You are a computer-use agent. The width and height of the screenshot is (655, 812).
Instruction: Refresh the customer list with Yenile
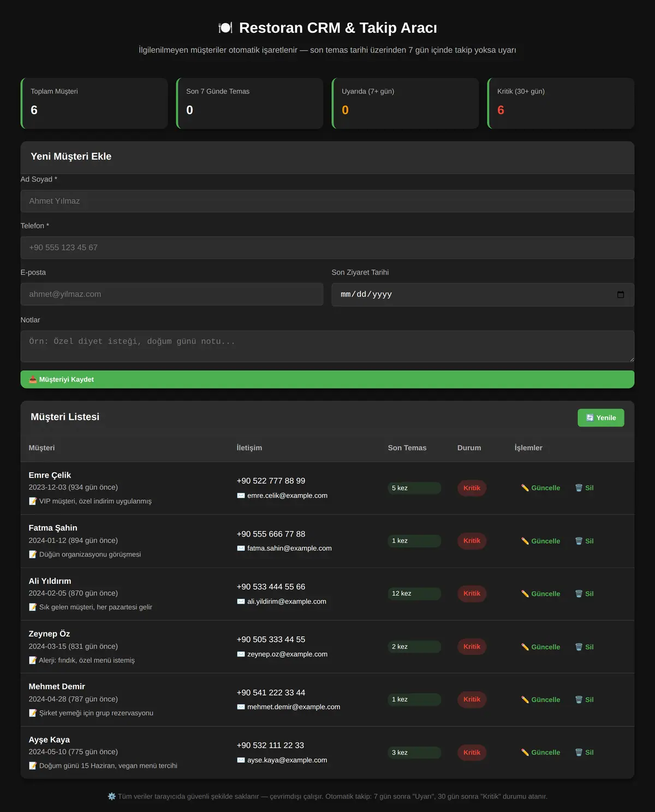(601, 417)
